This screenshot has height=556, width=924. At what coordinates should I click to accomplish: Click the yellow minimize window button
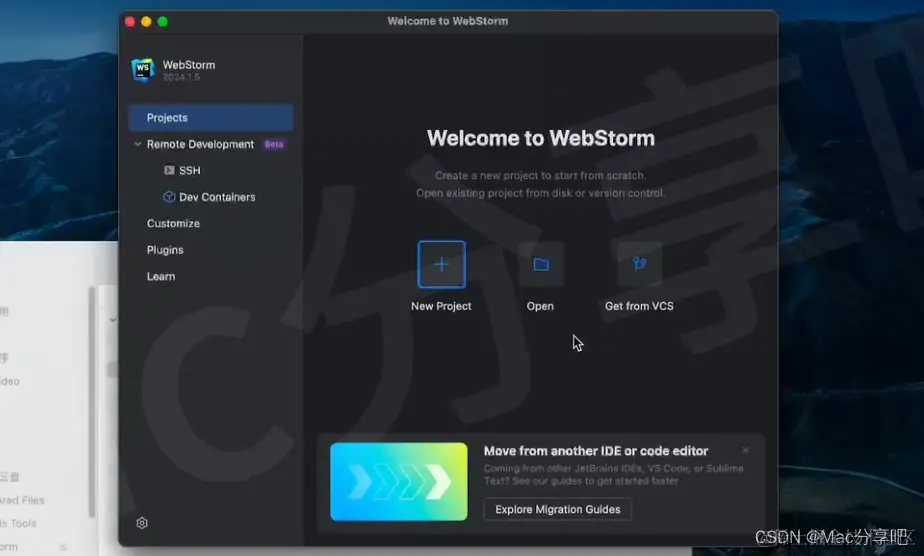146,22
